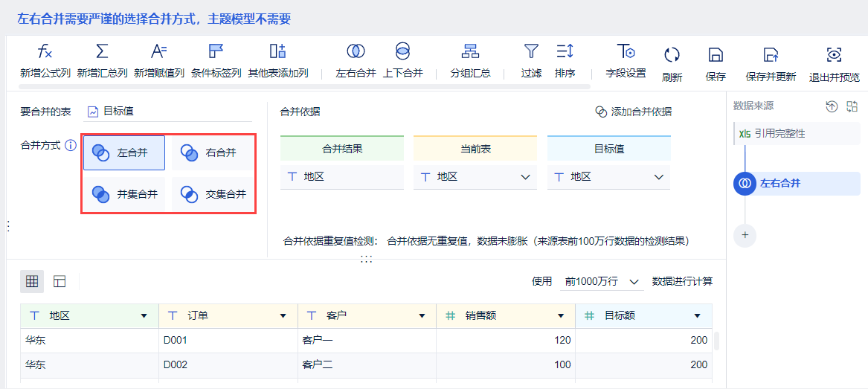The image size is (868, 389).
Task: Add a summary column with 新增汇总列
Action: point(103,52)
